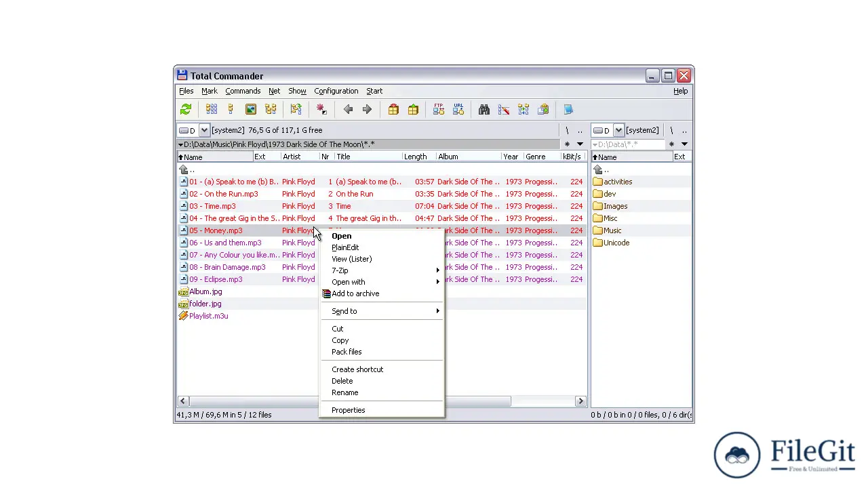Viewport: 868px width, 488px height.
Task: Select Pack files from context menu
Action: [382, 352]
